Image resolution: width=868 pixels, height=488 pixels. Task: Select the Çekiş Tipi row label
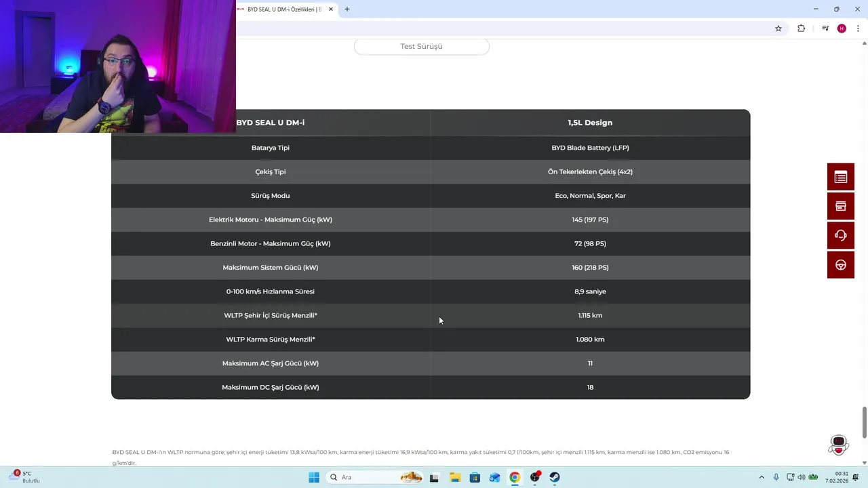pos(271,171)
